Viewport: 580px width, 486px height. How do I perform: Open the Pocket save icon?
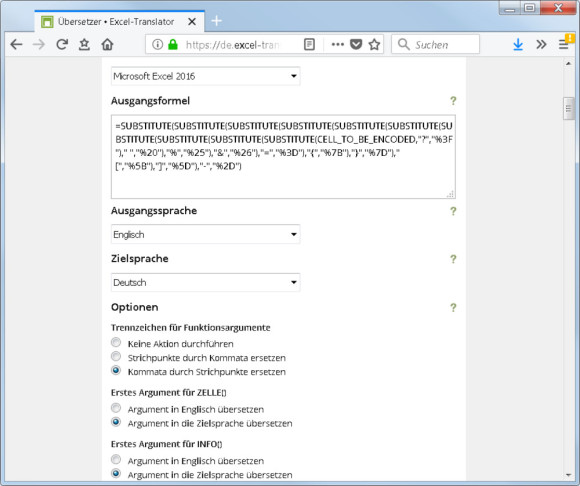(x=356, y=45)
